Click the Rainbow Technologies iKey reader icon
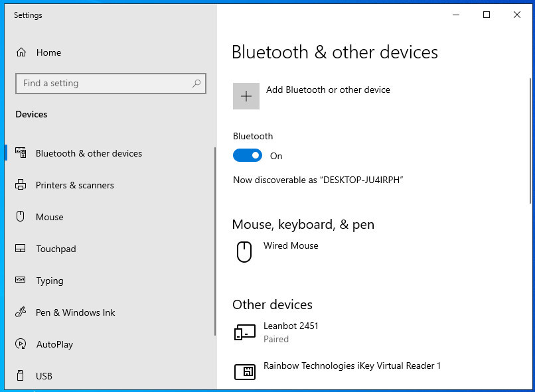This screenshot has height=392, width=535. click(245, 371)
